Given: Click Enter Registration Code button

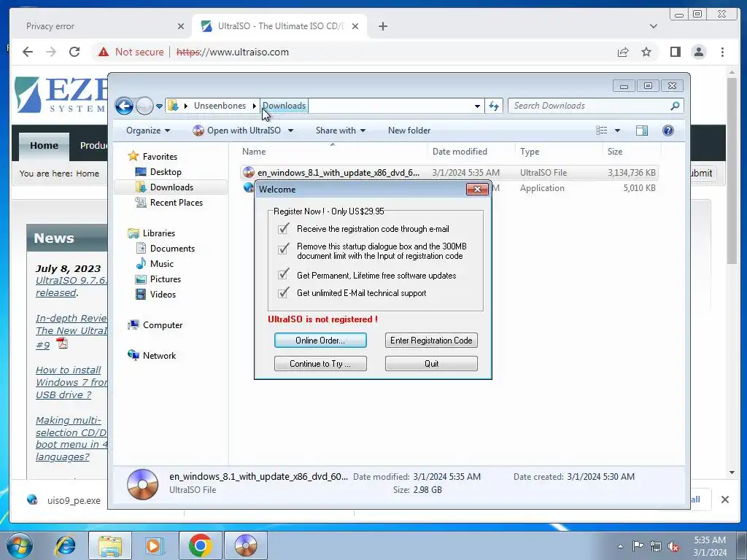Looking at the screenshot, I should click(431, 341).
